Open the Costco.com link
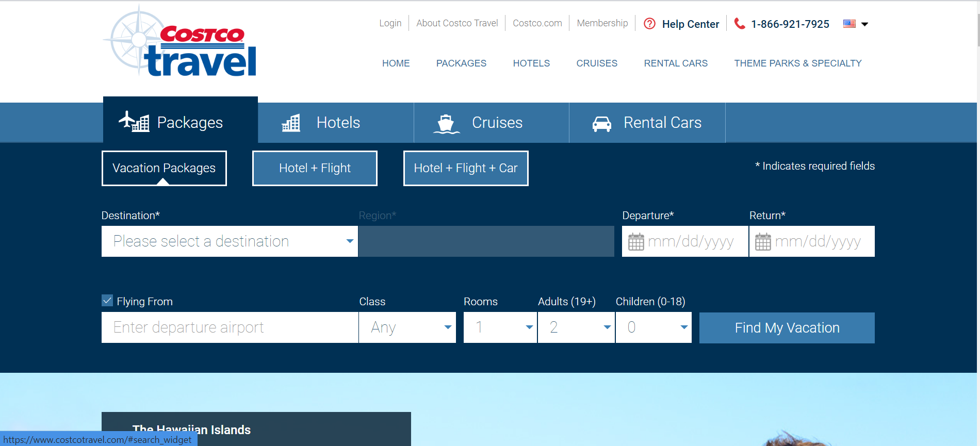Screen dimensions: 980x446 click(x=537, y=23)
